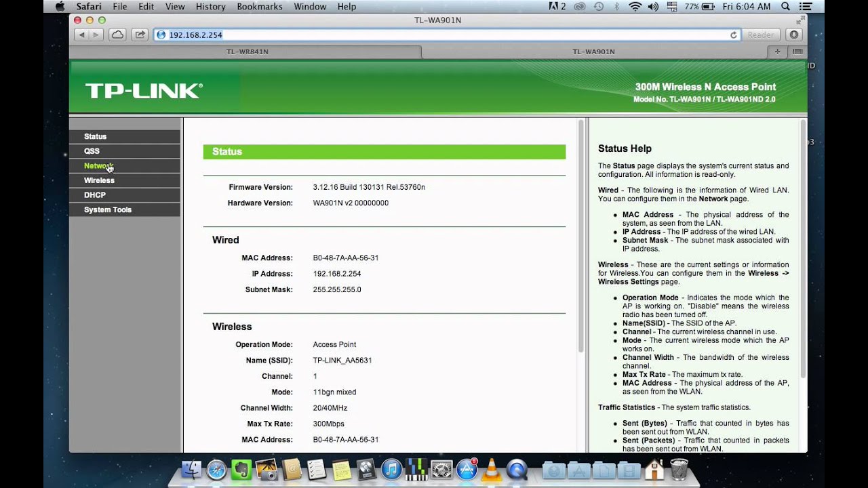The image size is (868, 488).
Task: Open Reminders checklist in the Dock
Action: (x=316, y=469)
